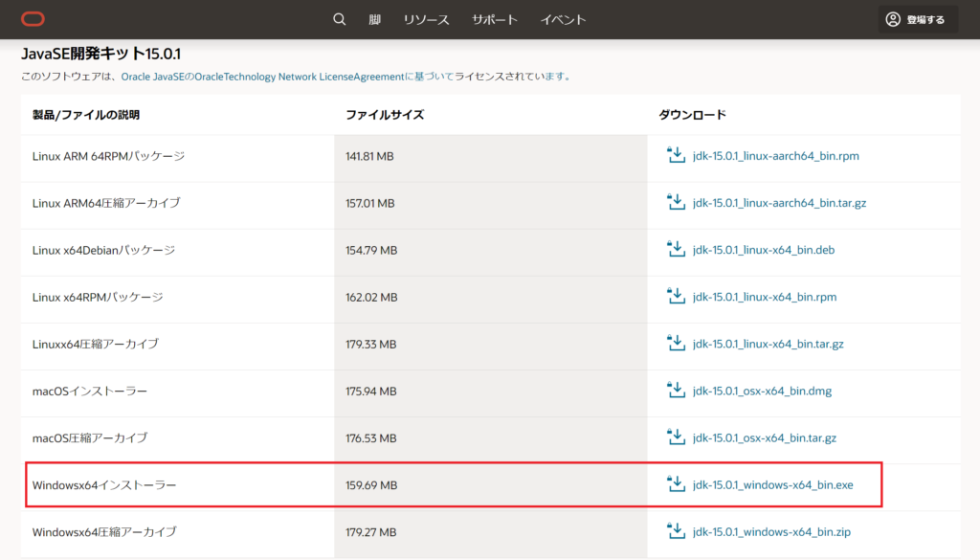The image size is (980, 560).
Task: Click the ファイルサイズ column header
Action: pos(385,114)
